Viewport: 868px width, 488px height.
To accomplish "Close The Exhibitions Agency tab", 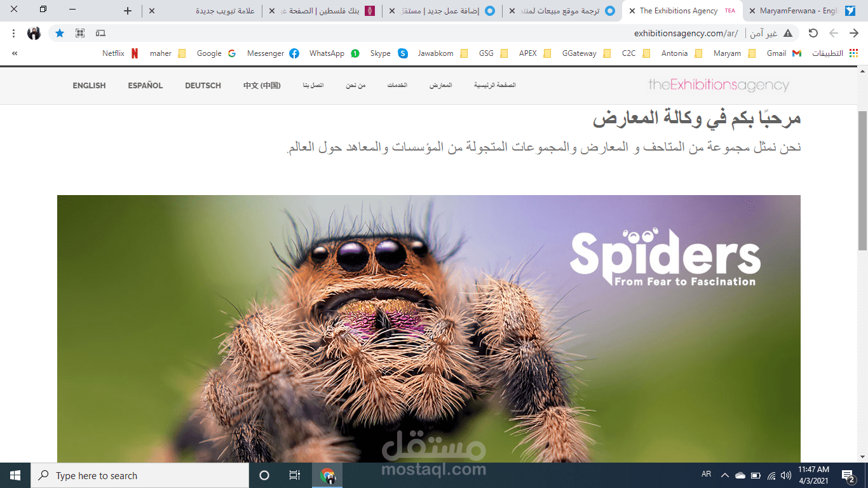I will [x=632, y=11].
